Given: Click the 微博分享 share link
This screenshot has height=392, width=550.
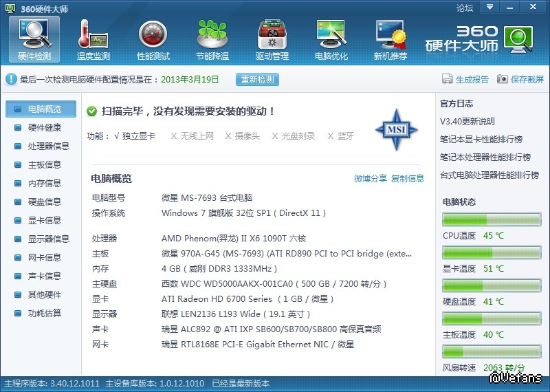Looking at the screenshot, I should coord(371,179).
